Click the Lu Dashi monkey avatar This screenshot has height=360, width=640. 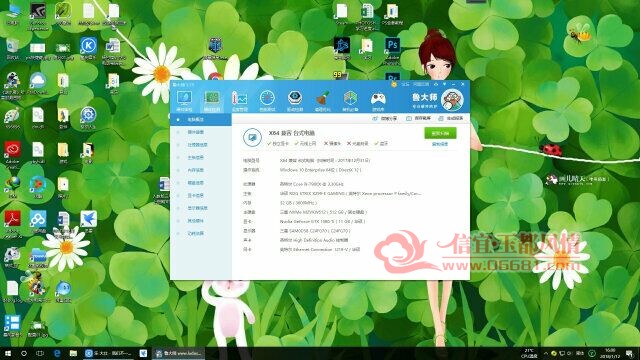pyautogui.click(x=452, y=100)
